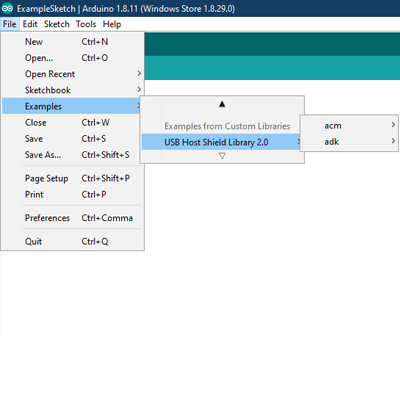Select the Open... menu entry
This screenshot has height=400, width=400.
click(x=73, y=58)
